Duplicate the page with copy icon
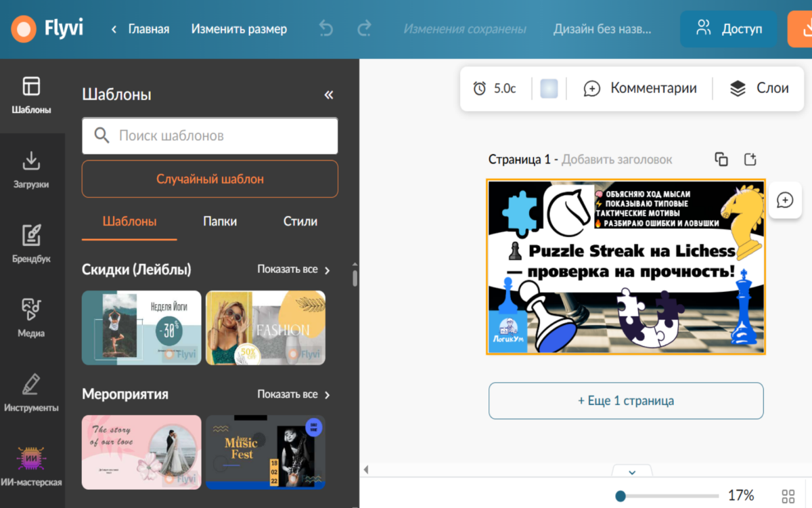Viewport: 812px width, 508px height. pos(721,160)
